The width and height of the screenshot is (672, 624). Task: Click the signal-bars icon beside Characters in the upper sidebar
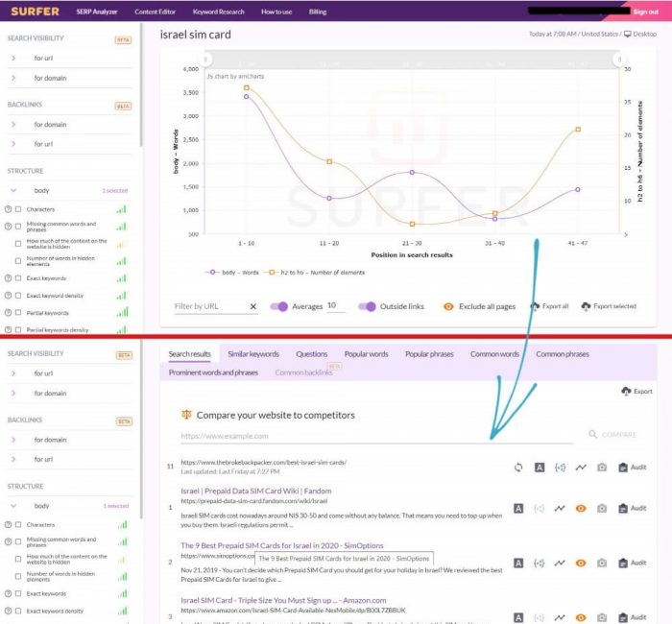[122, 209]
